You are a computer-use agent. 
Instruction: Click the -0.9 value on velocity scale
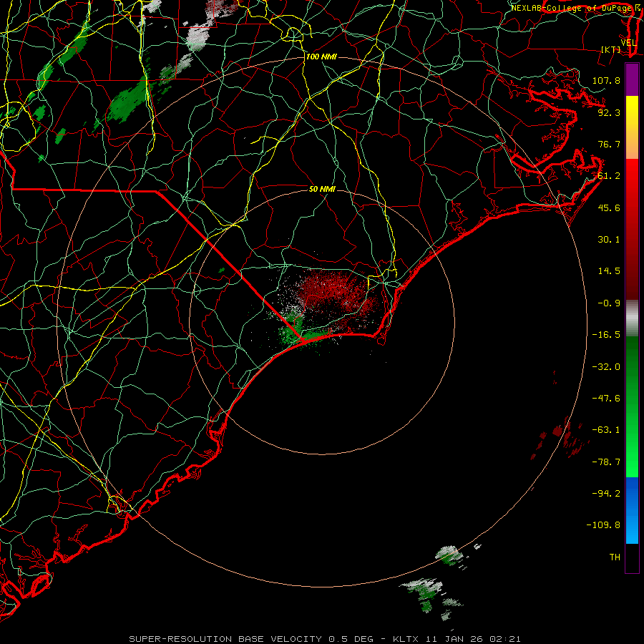click(x=609, y=303)
